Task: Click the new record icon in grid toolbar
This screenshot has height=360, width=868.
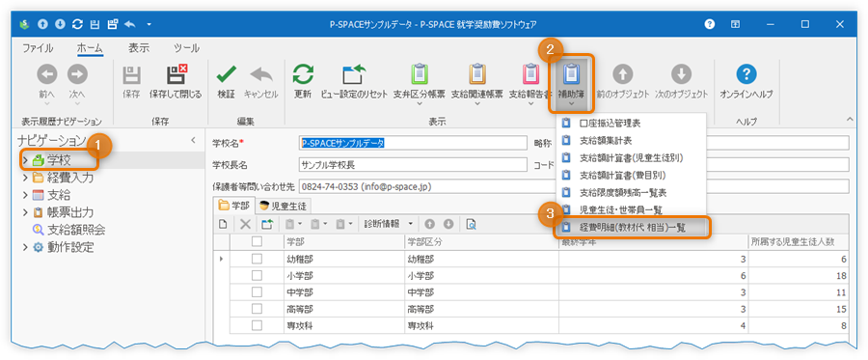Action: click(223, 224)
